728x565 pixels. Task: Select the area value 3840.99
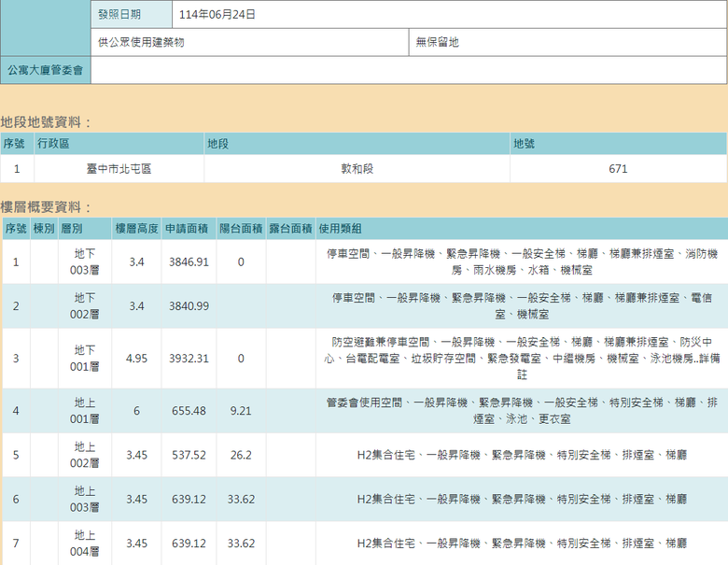click(x=189, y=306)
